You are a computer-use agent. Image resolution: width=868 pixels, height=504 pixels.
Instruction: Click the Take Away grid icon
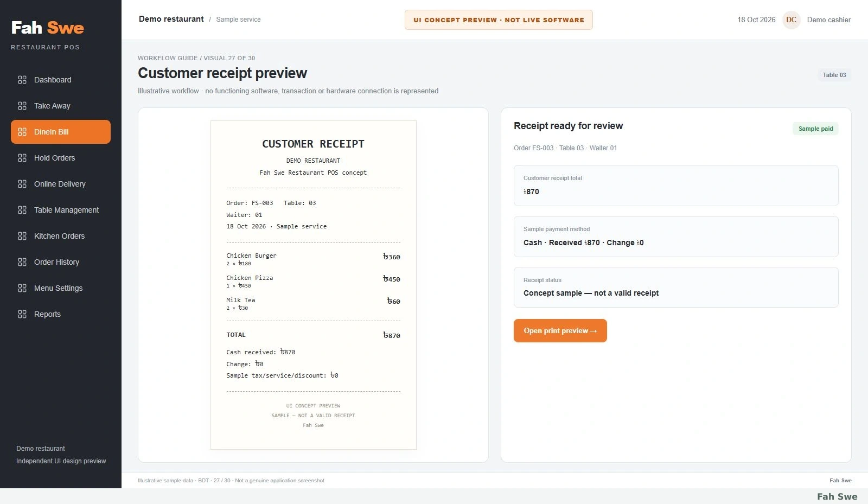point(22,106)
